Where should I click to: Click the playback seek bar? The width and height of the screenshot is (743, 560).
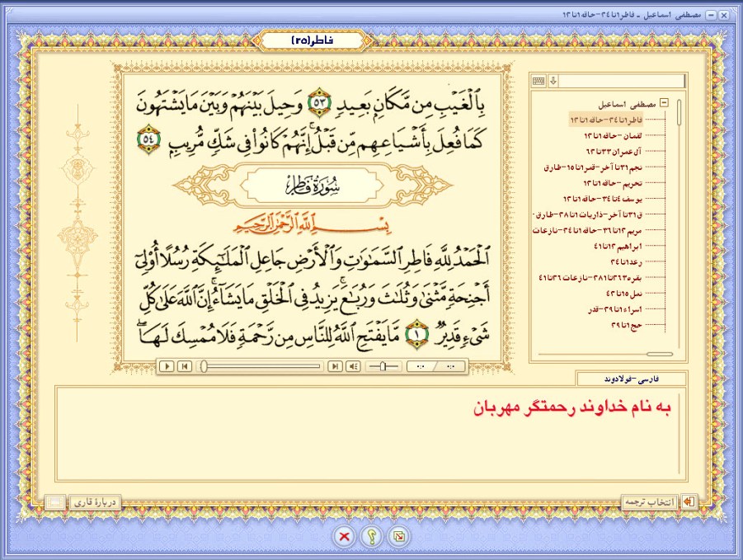pyautogui.click(x=261, y=366)
